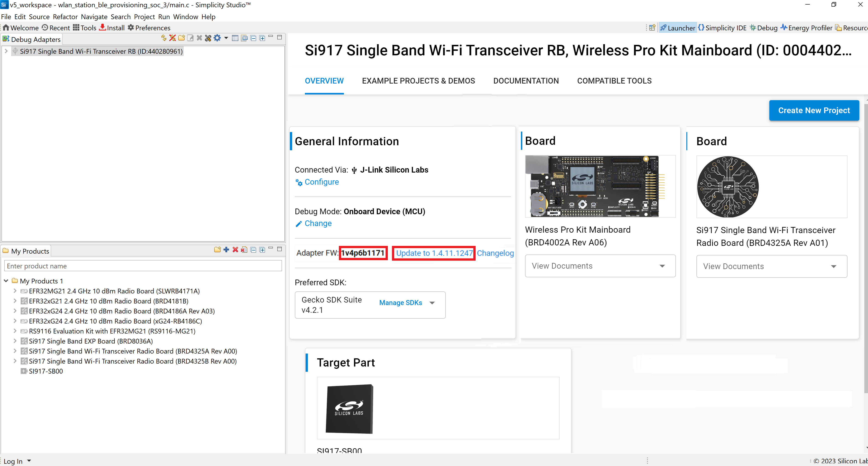Click Update to 1.4.11.1247 link
The image size is (868, 466).
434,253
